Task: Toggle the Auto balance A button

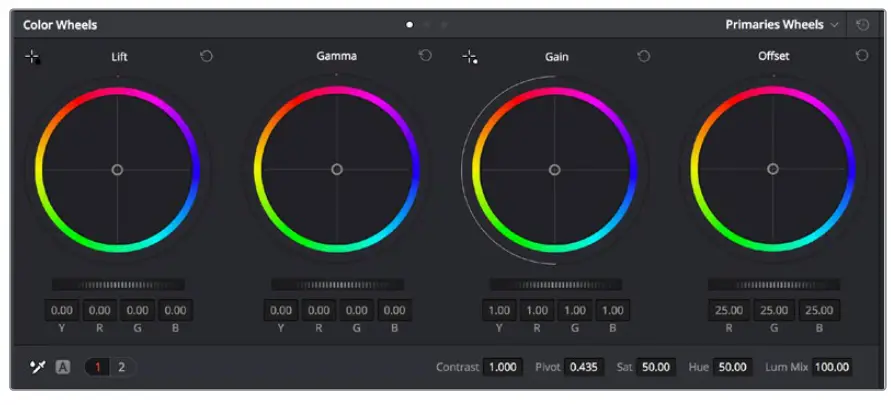Action: pos(63,367)
